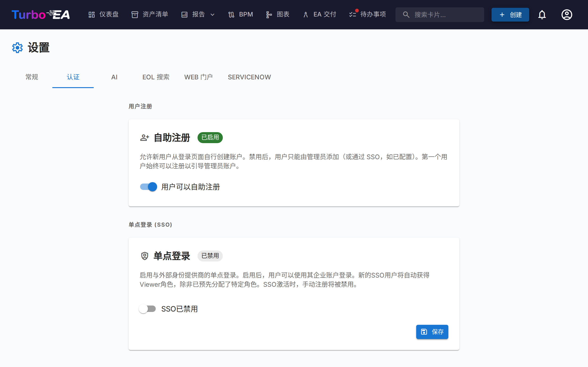This screenshot has height=367, width=588.
Task: Disable the 用户可以自助注册 toggle
Action: (148, 187)
